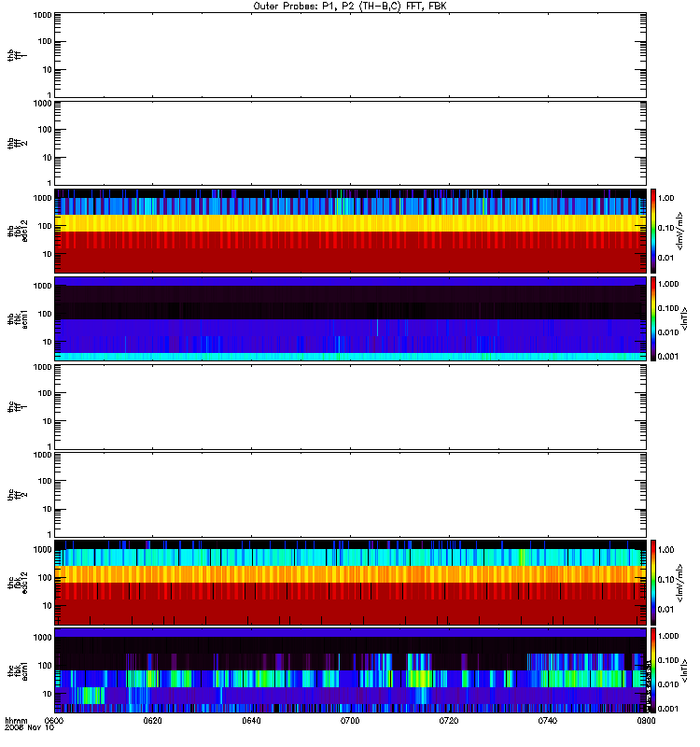Click the 0640 time axis label
The height and width of the screenshot is (747, 700).
tap(251, 721)
